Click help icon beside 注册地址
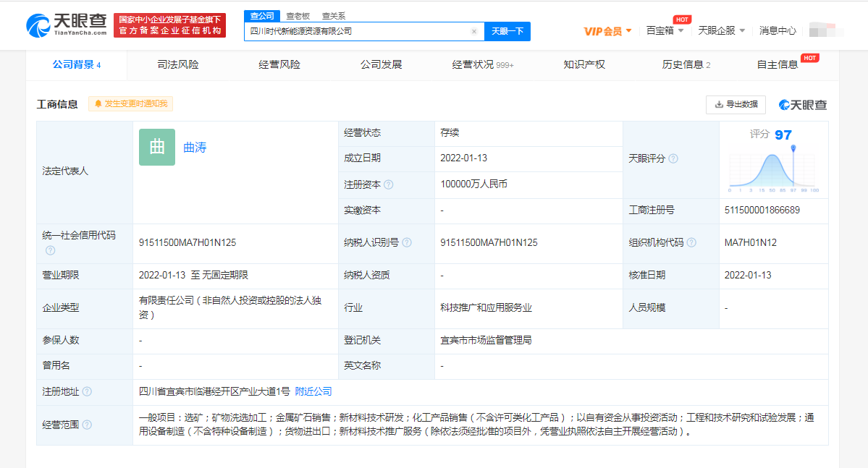 pyautogui.click(x=87, y=391)
